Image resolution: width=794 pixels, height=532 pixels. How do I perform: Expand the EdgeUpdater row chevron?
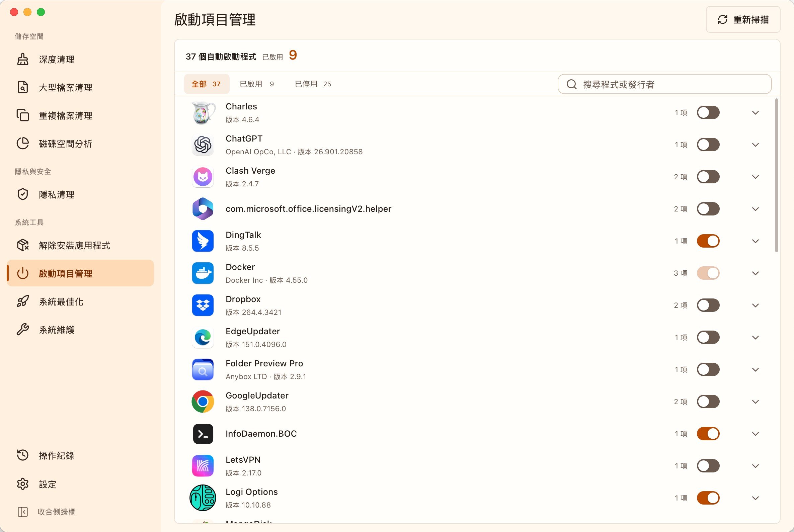point(756,338)
